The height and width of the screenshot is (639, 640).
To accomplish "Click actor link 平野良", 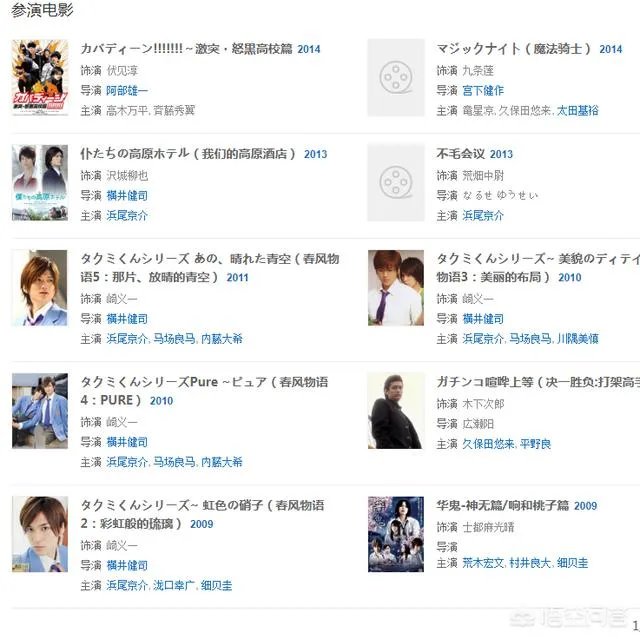I will coord(536,444).
